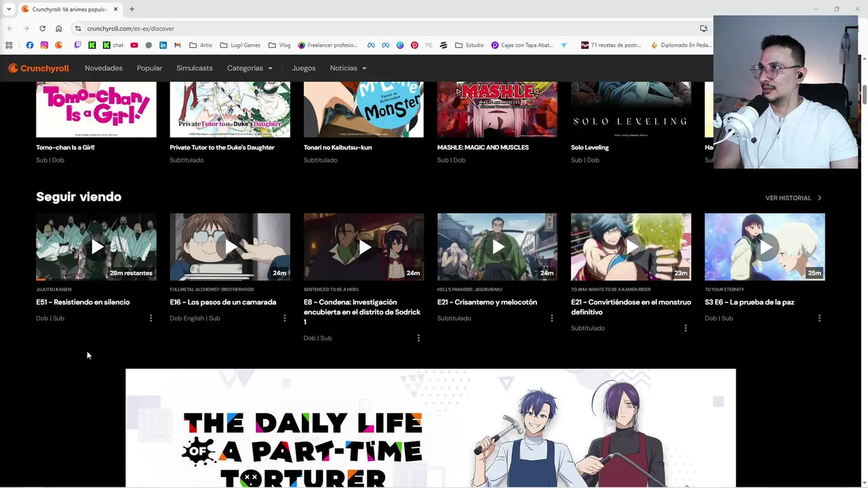Screen dimensions: 868x488
Task: Open the YouTube bookmark icon
Action: (134, 45)
